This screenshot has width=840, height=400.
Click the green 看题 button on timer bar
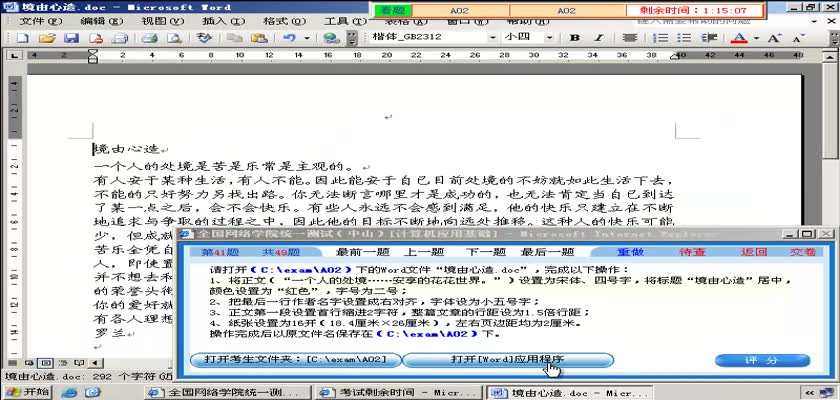(x=393, y=10)
